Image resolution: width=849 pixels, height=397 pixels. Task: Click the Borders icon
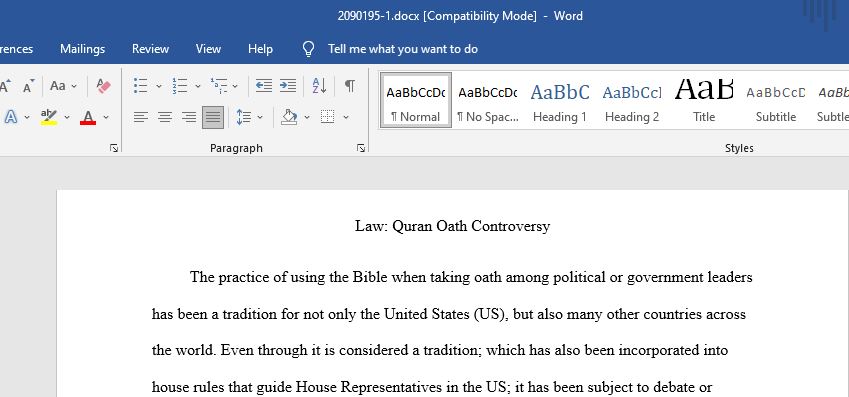[x=328, y=117]
